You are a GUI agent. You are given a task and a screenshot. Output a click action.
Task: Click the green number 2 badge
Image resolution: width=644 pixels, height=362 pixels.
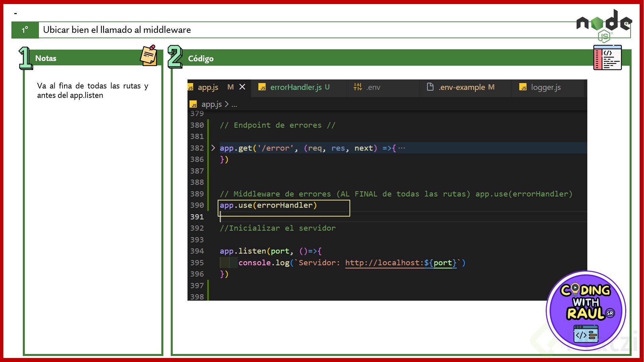(x=175, y=57)
